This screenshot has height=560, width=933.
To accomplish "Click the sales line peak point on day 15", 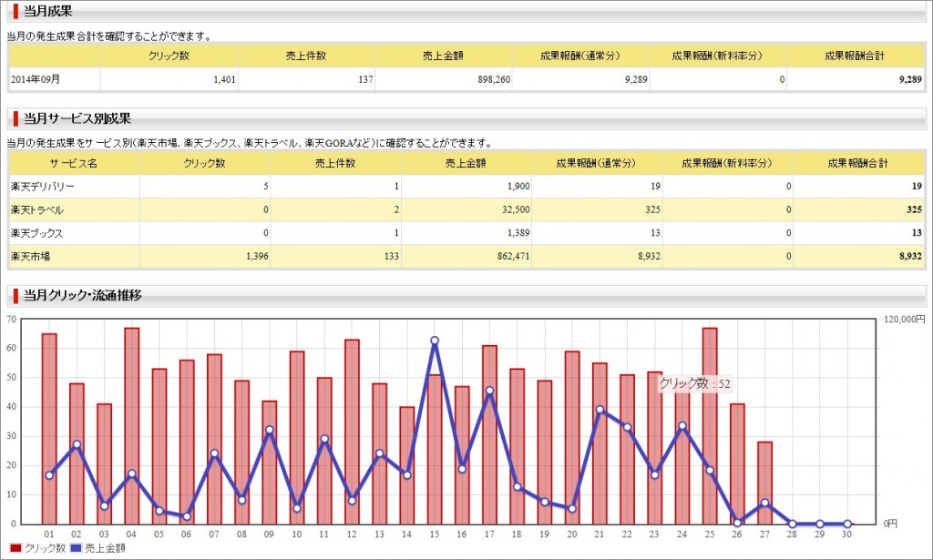I will click(x=435, y=341).
